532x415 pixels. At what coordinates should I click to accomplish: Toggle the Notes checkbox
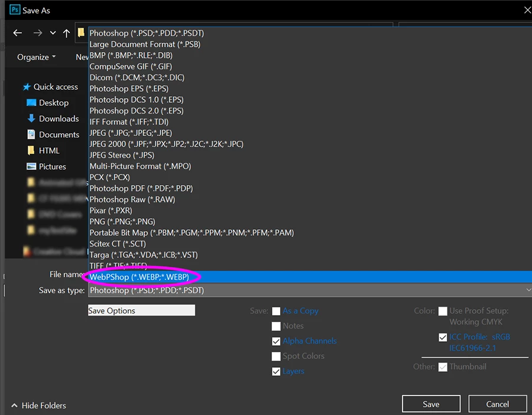tap(276, 326)
